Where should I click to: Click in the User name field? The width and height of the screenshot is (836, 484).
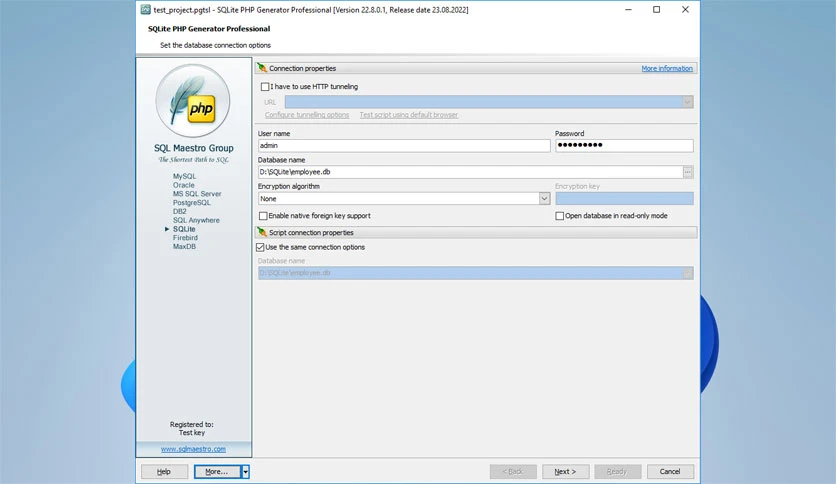[404, 146]
